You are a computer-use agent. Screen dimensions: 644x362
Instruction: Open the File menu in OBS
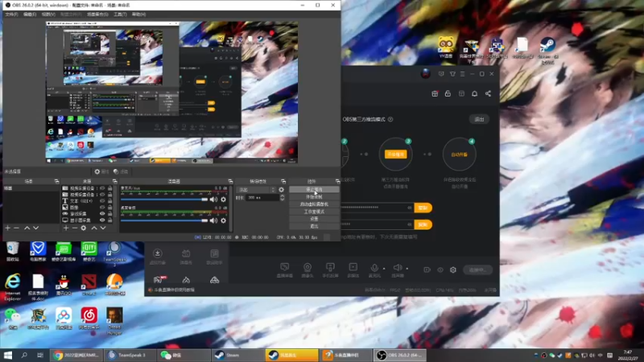11,14
